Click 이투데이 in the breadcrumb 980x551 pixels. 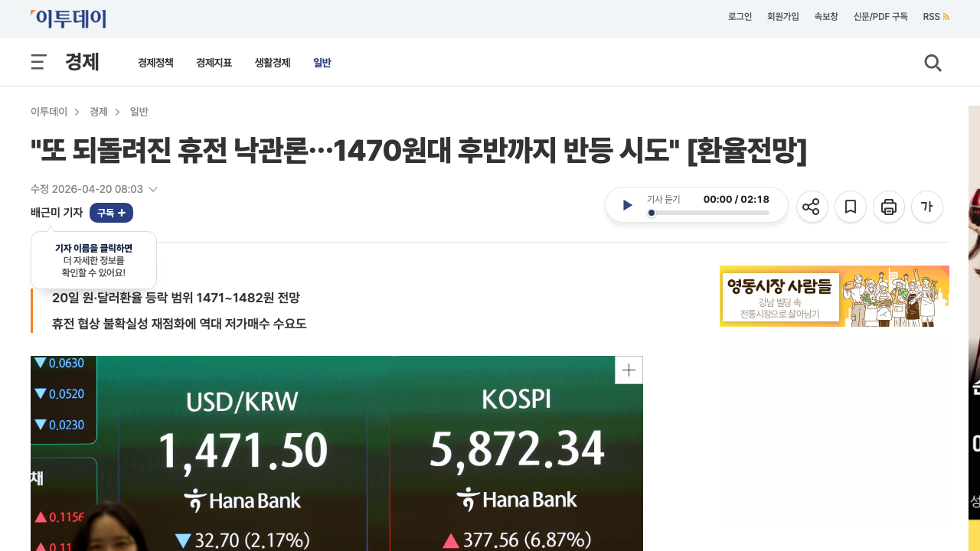click(49, 112)
